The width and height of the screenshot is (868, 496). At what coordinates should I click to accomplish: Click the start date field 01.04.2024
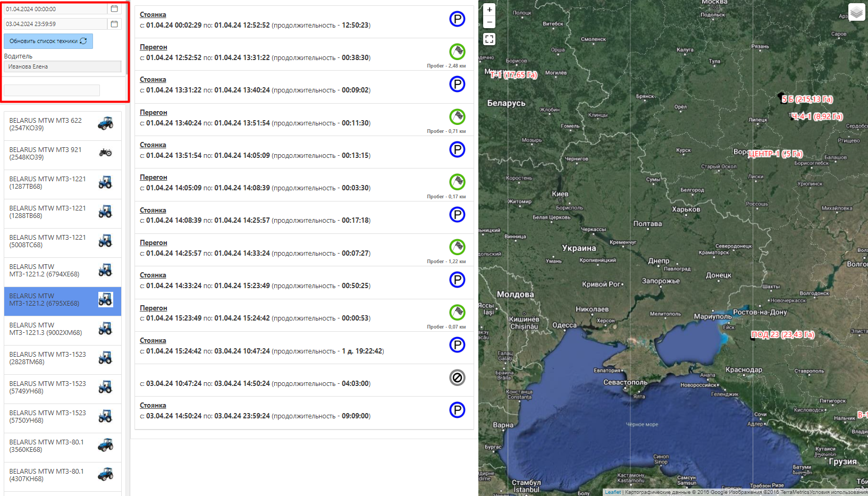tap(55, 9)
